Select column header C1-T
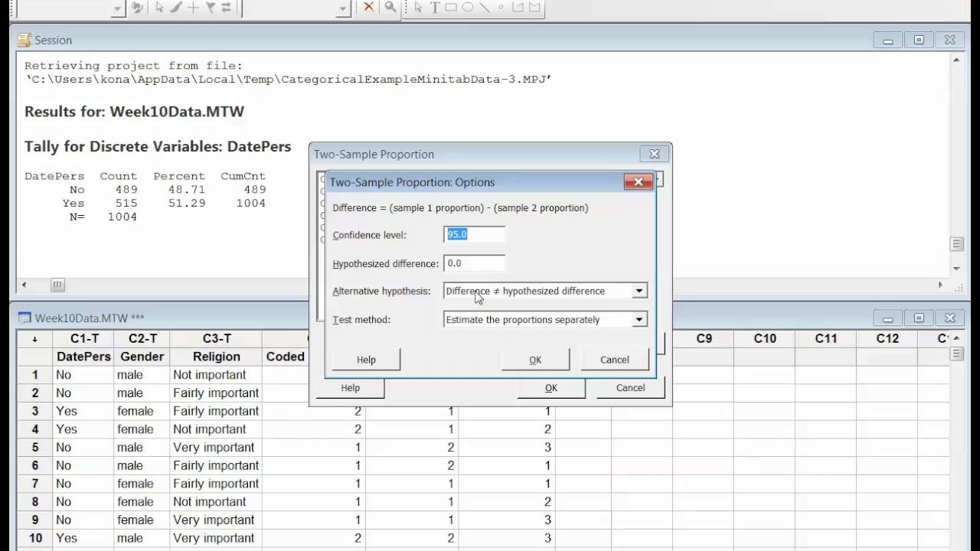This screenshot has width=980, height=551. point(84,338)
